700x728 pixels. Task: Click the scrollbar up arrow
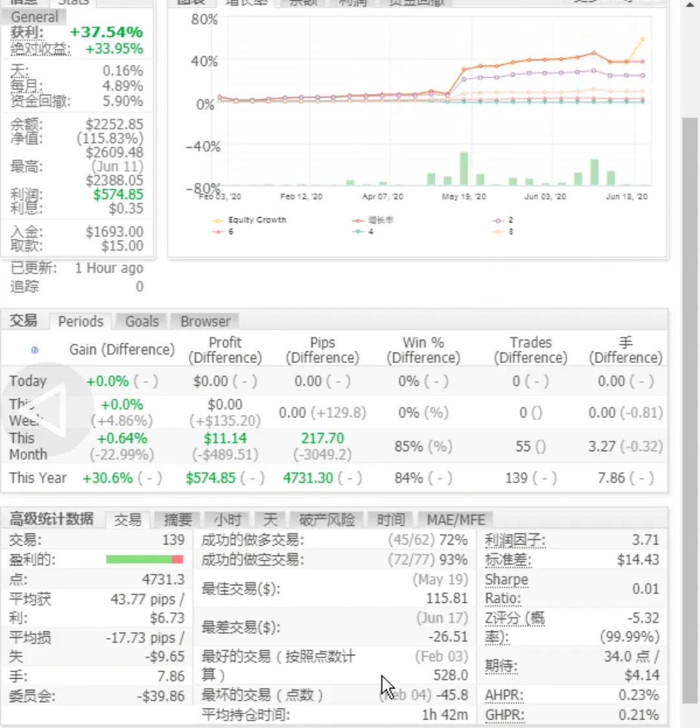(691, 5)
